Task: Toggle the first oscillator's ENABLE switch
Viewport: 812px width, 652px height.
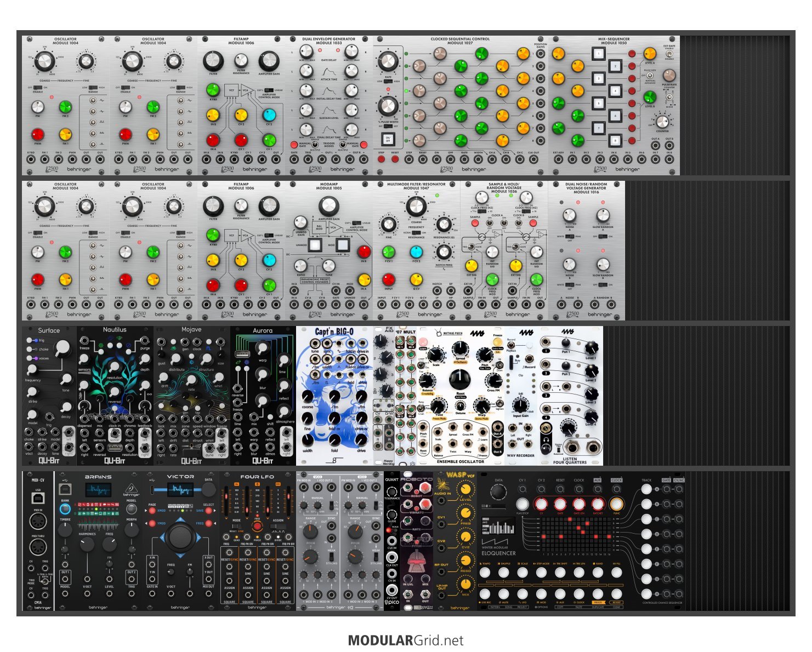Action: (x=38, y=88)
